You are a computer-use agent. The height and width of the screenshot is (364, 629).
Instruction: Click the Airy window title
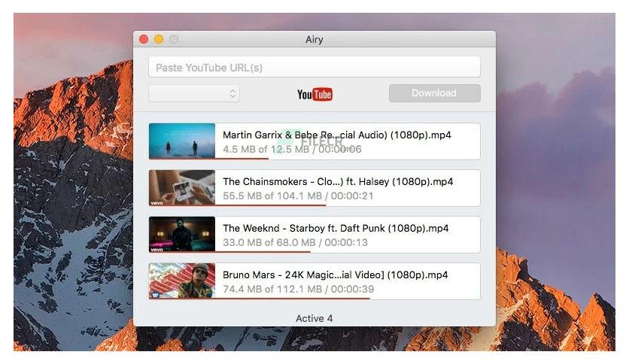tap(314, 39)
